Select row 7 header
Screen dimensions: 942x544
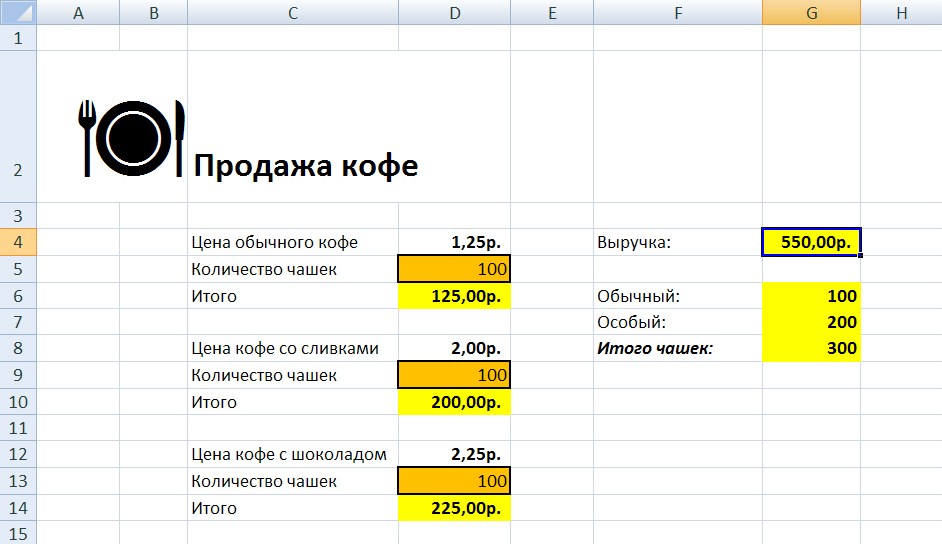(x=18, y=322)
